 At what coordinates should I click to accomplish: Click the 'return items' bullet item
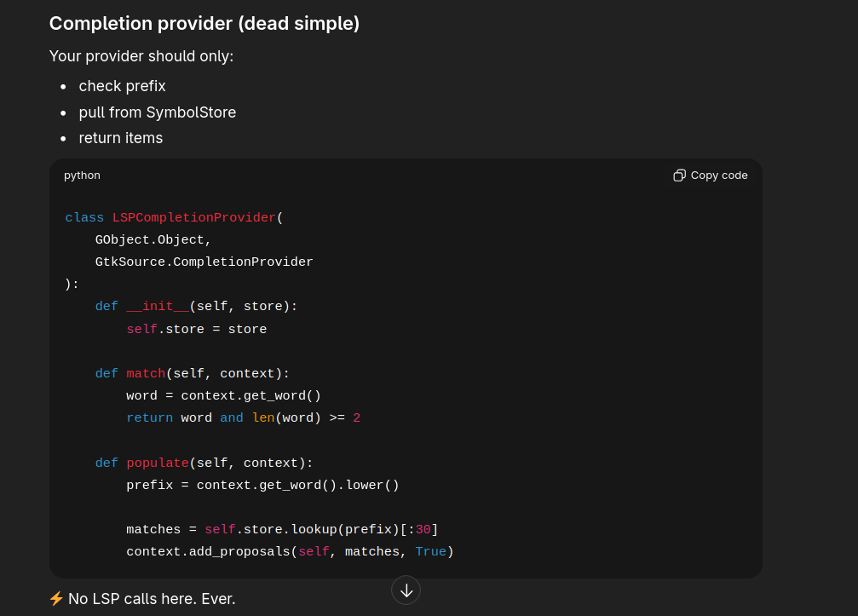[120, 138]
